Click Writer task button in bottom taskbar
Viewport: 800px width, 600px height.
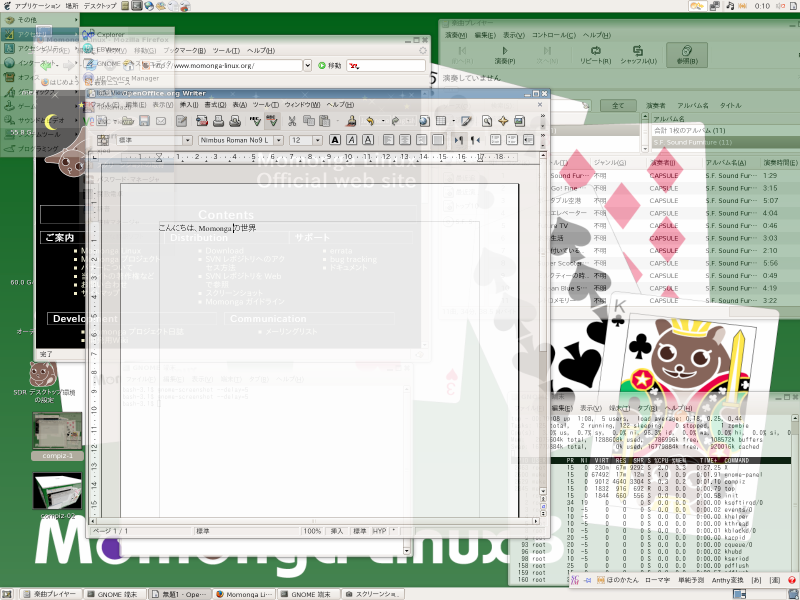tap(180, 594)
